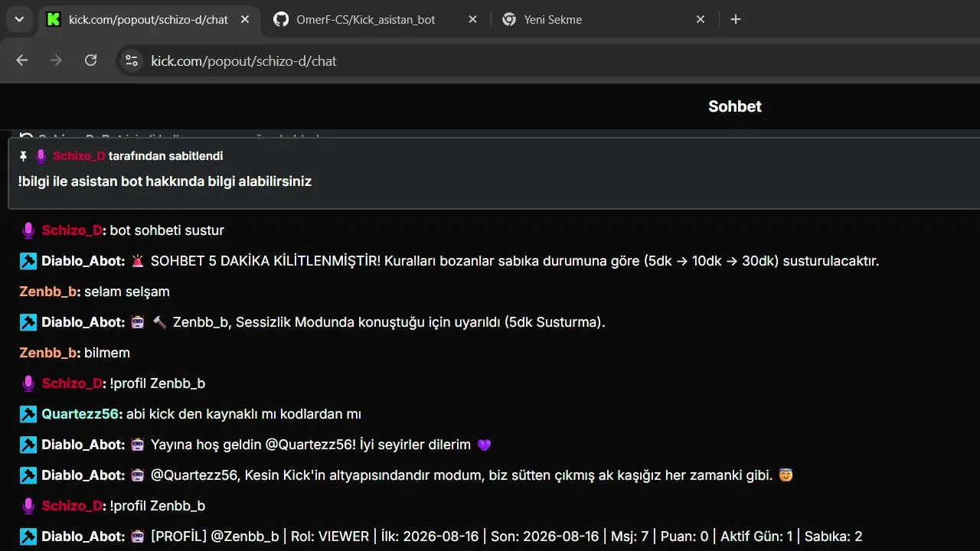The image size is (980, 551).
Task: Click the pinned message text about !bilgi
Action: 165,181
